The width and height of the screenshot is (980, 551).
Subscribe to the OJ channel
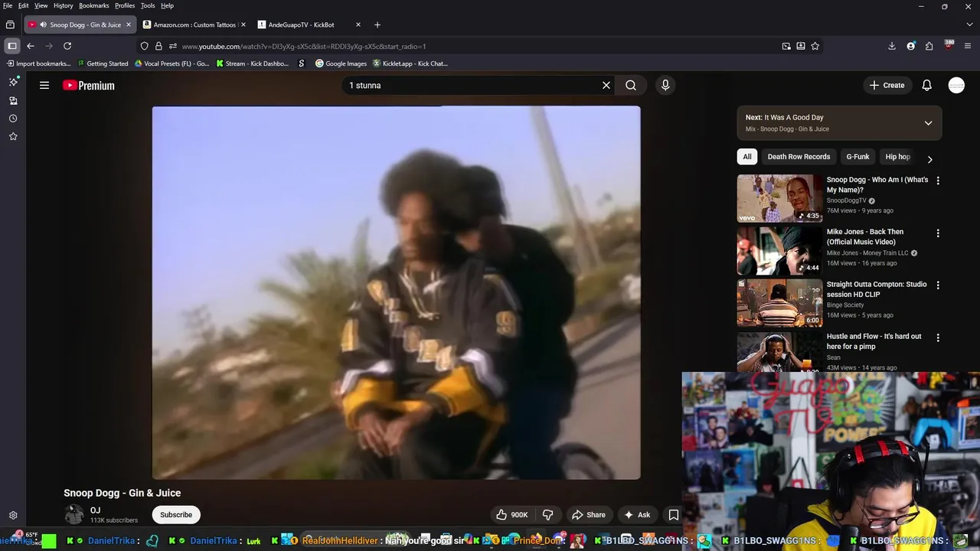[176, 515]
